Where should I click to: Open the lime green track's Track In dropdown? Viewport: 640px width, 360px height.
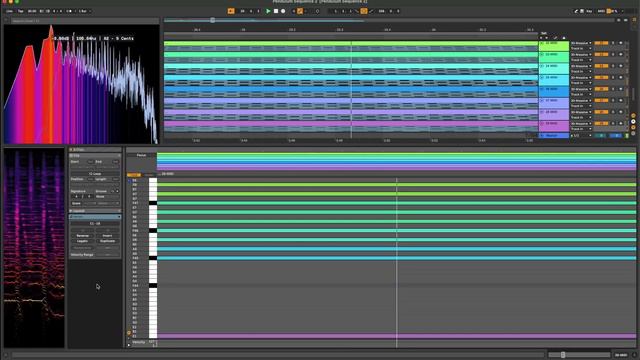(x=581, y=48)
